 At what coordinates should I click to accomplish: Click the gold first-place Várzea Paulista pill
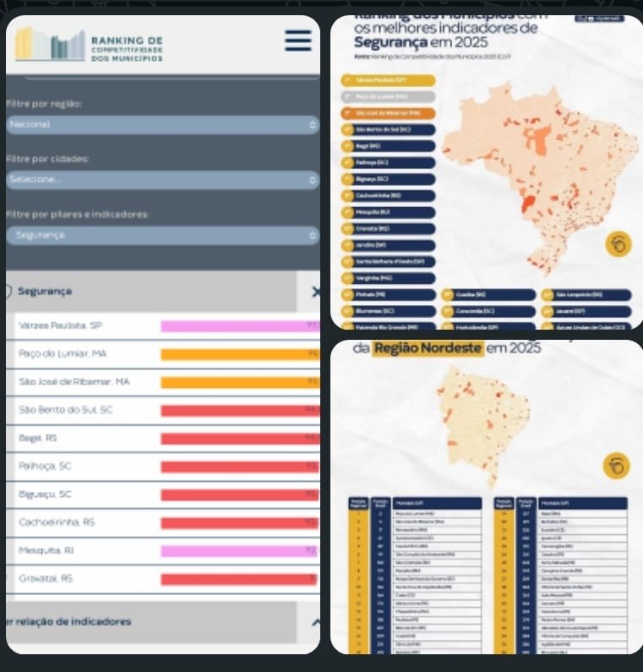[389, 80]
